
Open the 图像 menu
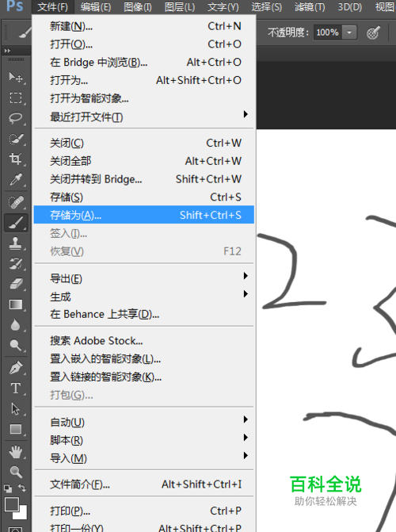[138, 7]
